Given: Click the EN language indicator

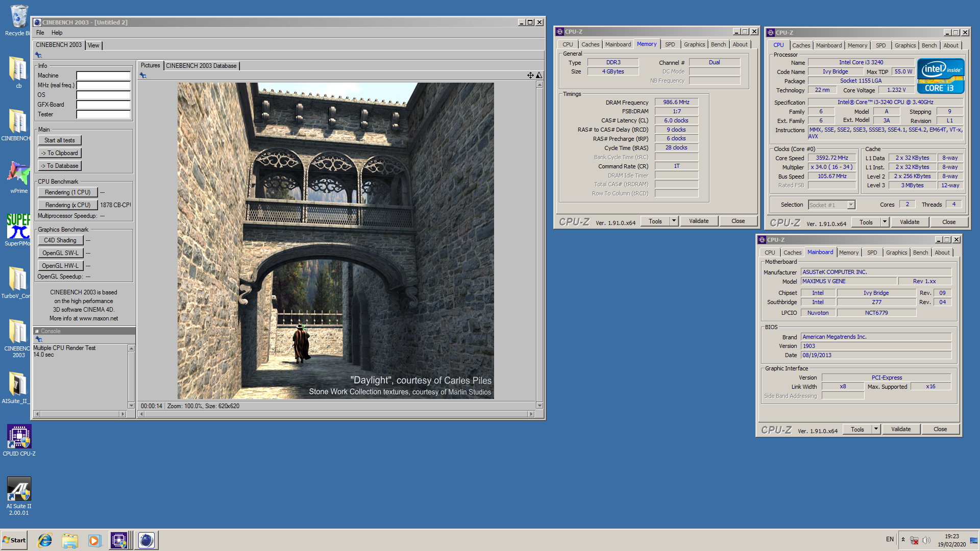Looking at the screenshot, I should click(890, 539).
